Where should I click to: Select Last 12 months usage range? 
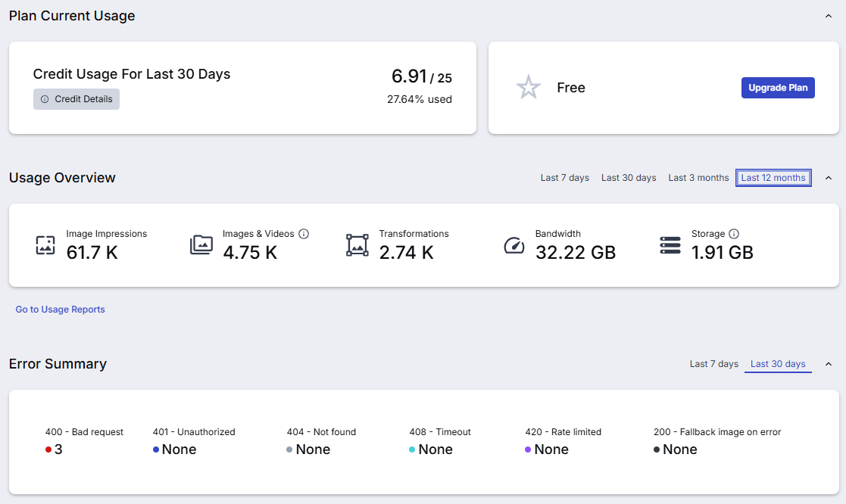pyautogui.click(x=773, y=178)
